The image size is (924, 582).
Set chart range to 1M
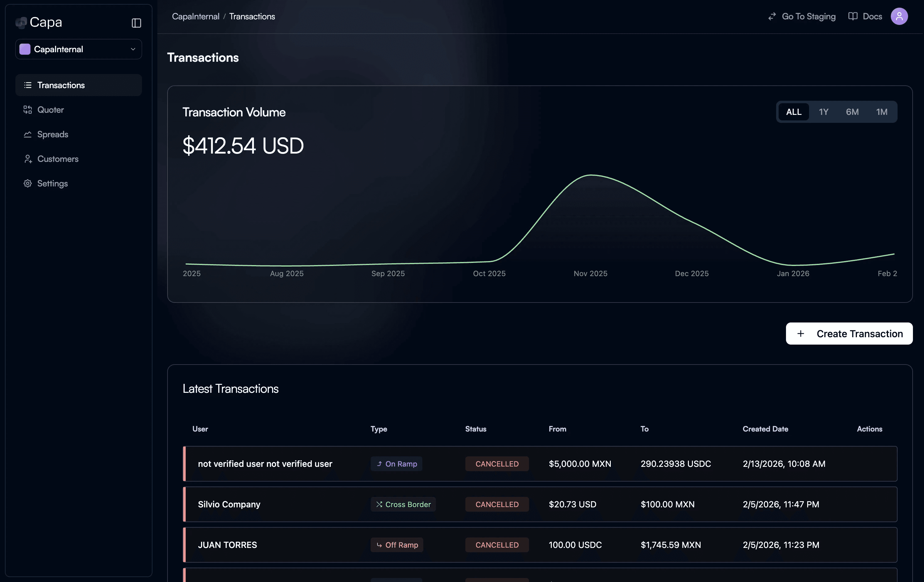881,112
